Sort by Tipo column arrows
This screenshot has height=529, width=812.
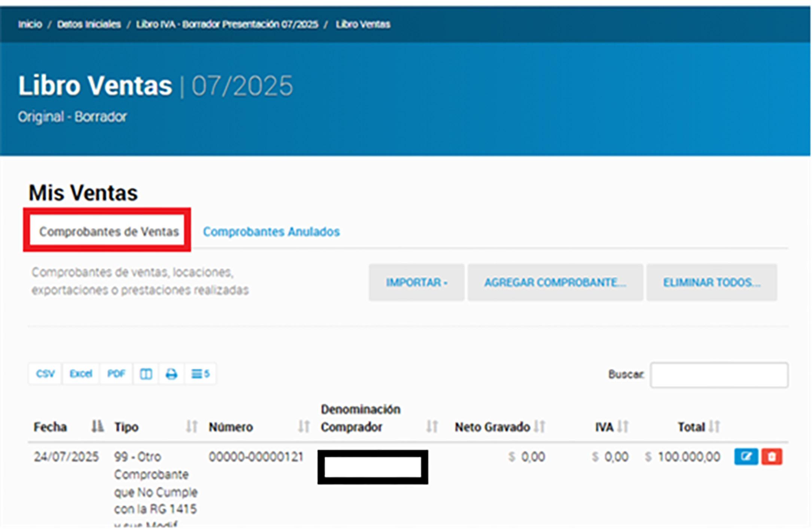pyautogui.click(x=192, y=427)
